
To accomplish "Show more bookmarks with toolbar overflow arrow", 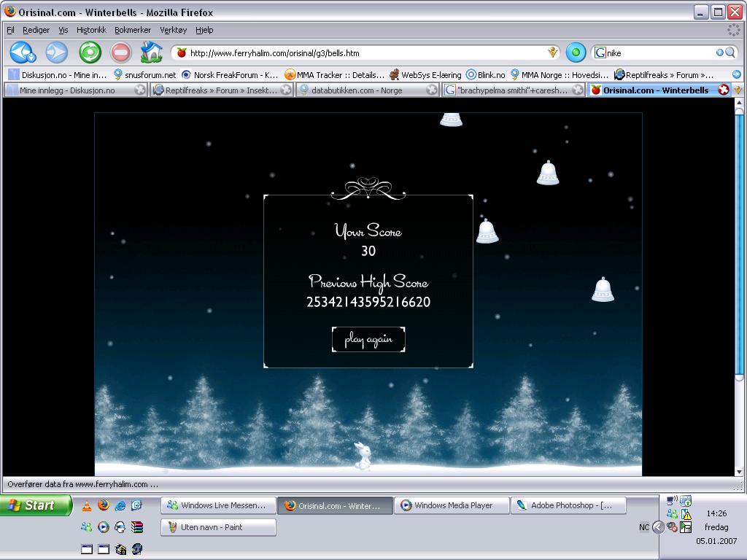I will point(737,75).
